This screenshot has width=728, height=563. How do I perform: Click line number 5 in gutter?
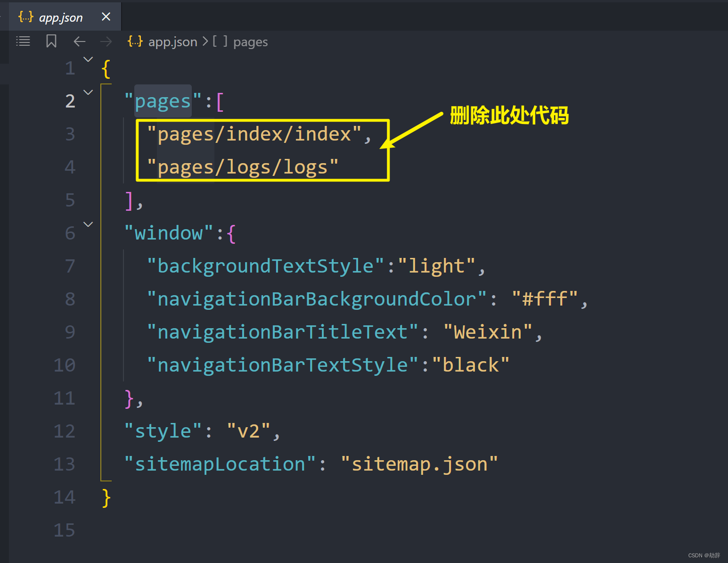click(70, 200)
